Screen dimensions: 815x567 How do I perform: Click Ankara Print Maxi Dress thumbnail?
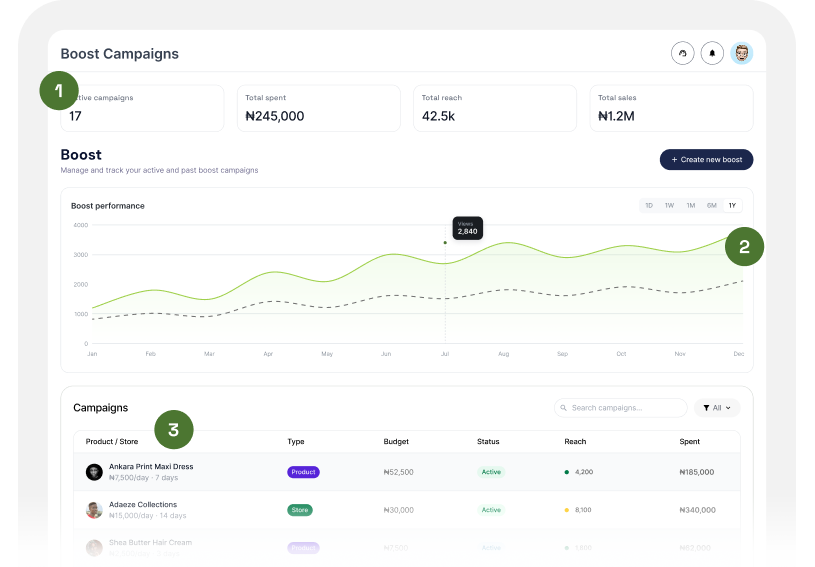pos(94,472)
